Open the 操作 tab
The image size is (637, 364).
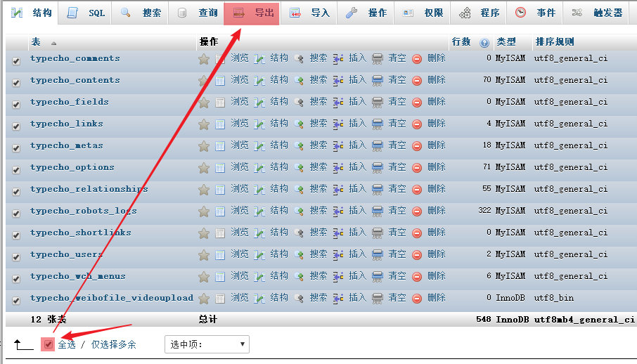[366, 13]
